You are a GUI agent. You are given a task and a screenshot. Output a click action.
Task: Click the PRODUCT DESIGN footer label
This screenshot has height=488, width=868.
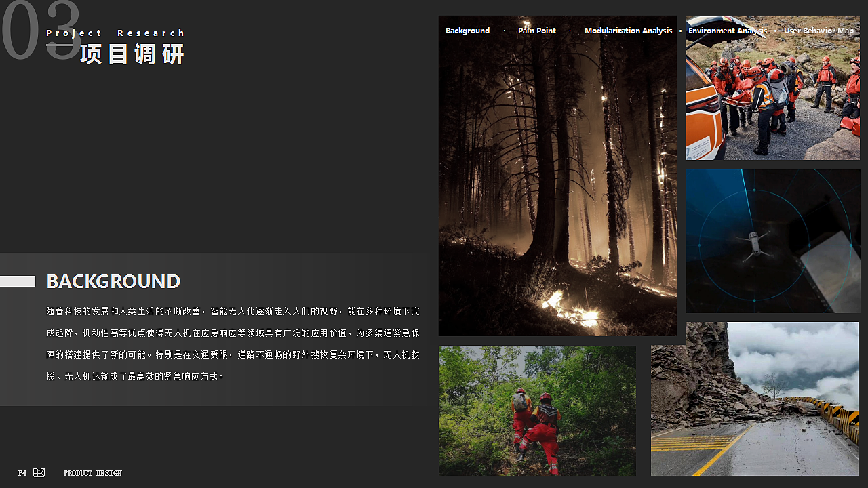(93, 473)
